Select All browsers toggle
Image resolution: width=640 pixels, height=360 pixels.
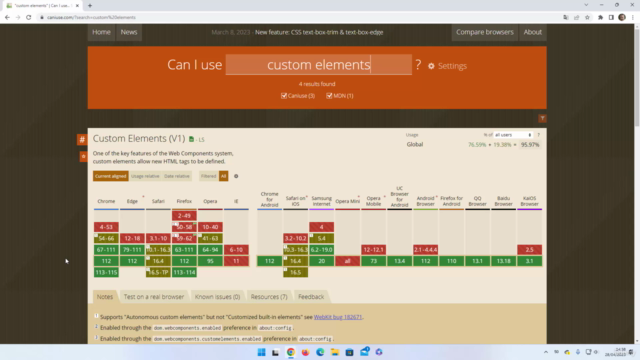pyautogui.click(x=223, y=176)
